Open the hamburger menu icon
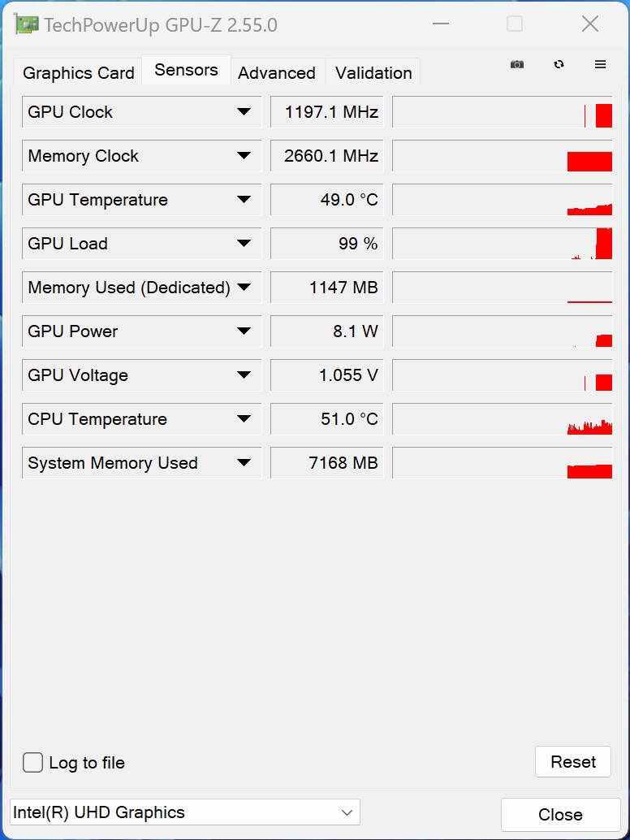The width and height of the screenshot is (630, 840). coord(601,64)
